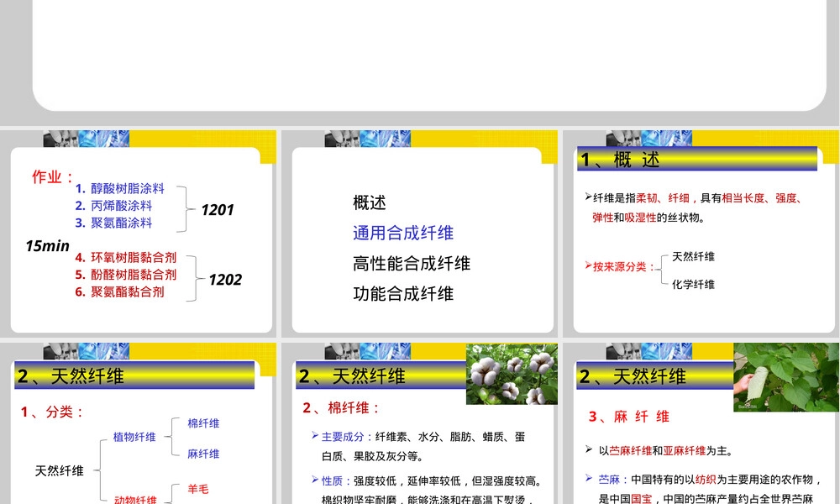Click the 高性能合成纤维 line
Viewport: 840px width, 504px height.
(412, 264)
